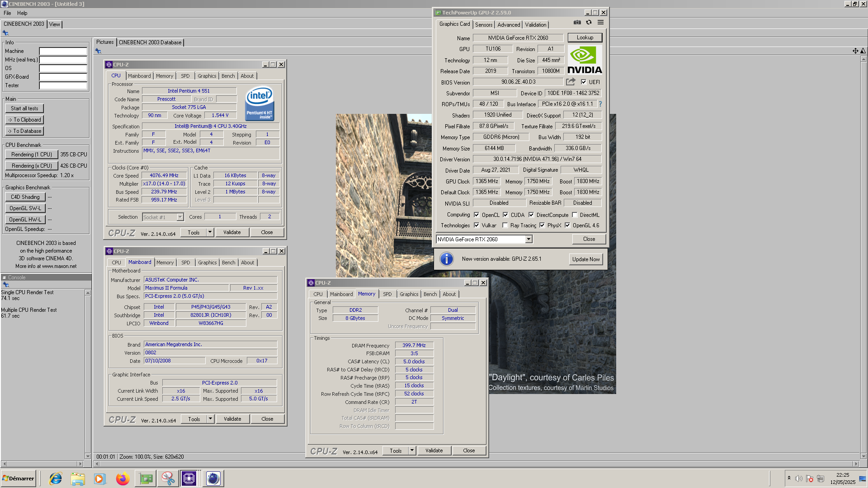Open Internet Explorer from the taskbar
The width and height of the screenshot is (868, 488).
56,479
